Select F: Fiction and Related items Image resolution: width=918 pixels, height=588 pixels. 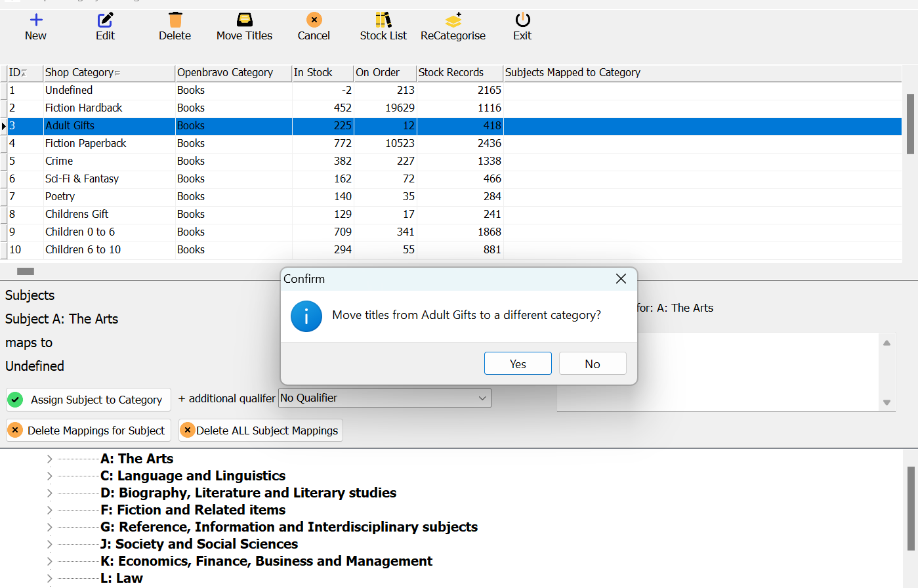click(x=193, y=510)
